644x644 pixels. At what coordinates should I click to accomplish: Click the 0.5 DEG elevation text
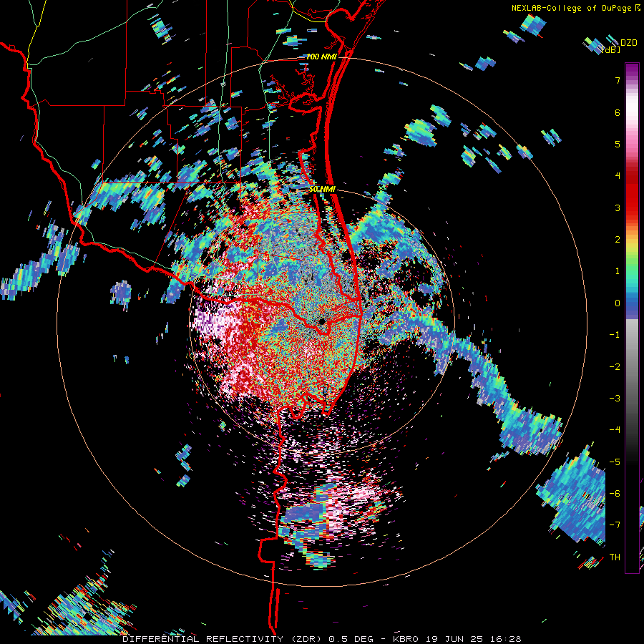point(351,639)
